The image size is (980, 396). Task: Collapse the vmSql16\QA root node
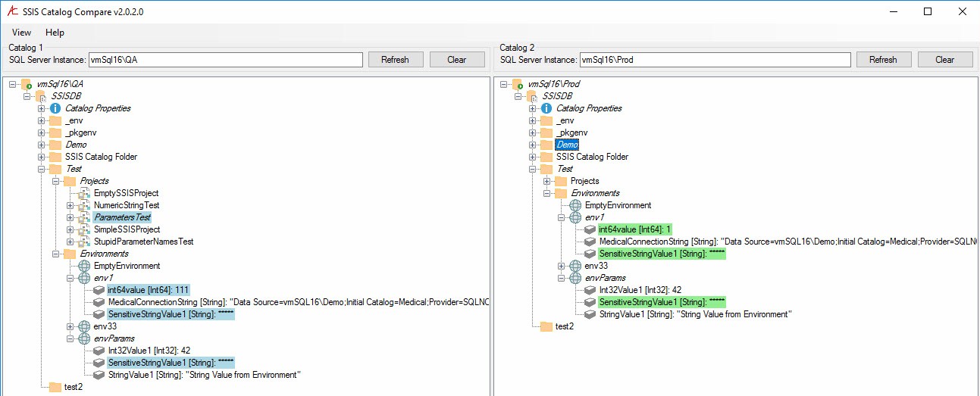point(13,84)
